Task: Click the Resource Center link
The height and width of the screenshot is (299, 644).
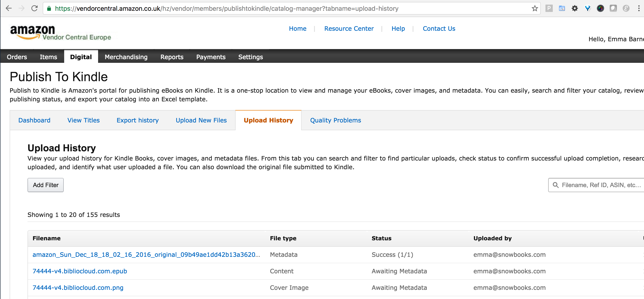Action: (x=349, y=28)
